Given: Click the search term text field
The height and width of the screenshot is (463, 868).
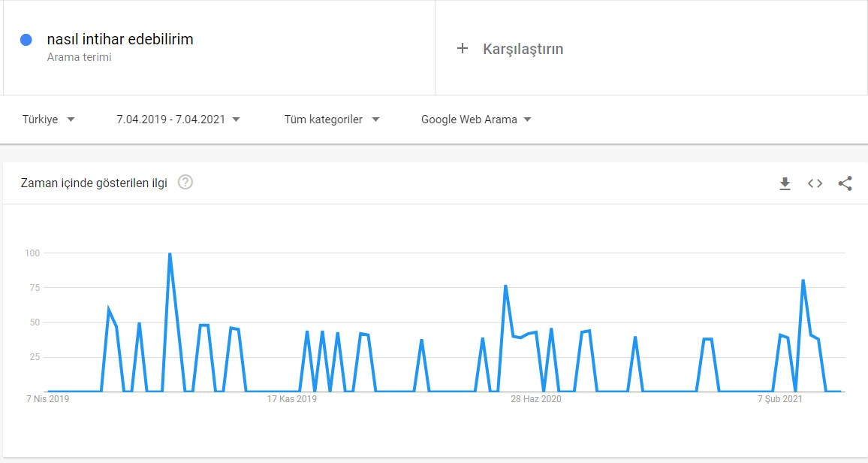Looking at the screenshot, I should pos(120,40).
